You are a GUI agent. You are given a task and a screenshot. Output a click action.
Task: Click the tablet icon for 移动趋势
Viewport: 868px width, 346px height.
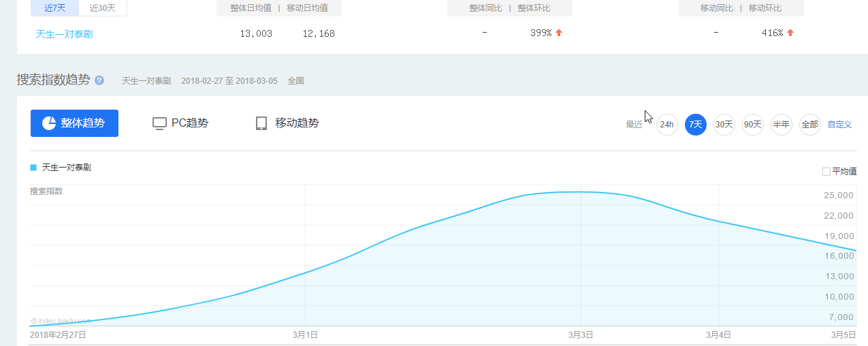click(x=261, y=123)
